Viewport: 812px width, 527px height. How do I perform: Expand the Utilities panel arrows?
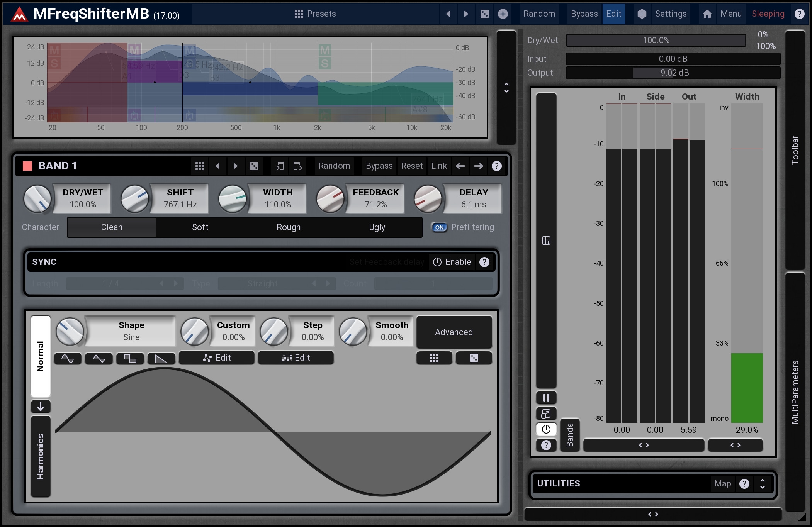coord(762,484)
